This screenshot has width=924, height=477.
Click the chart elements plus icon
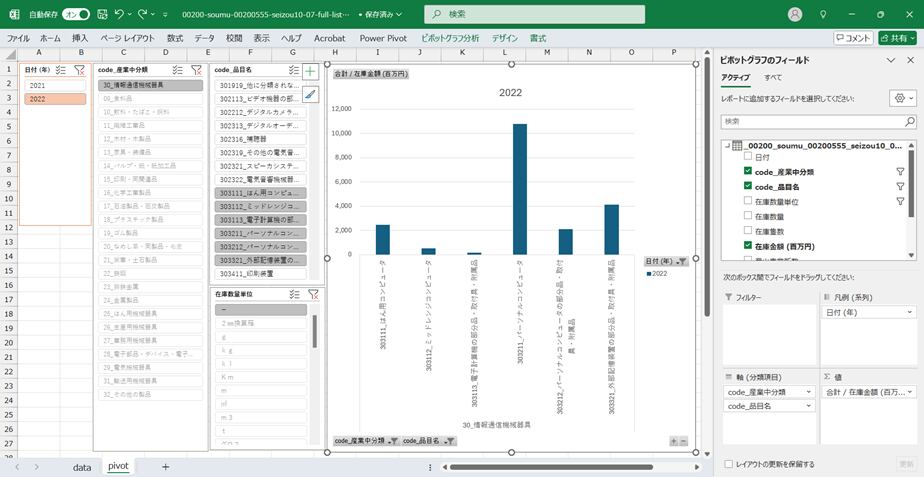tap(310, 72)
